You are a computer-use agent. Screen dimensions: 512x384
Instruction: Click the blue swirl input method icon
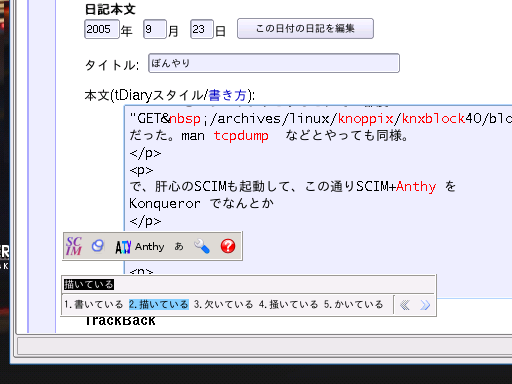coord(98,246)
